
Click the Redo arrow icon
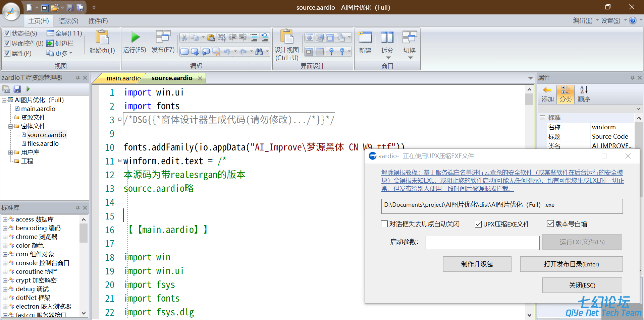point(244,51)
